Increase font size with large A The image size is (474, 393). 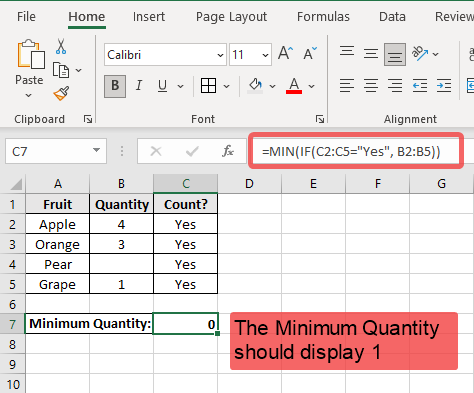(x=285, y=53)
